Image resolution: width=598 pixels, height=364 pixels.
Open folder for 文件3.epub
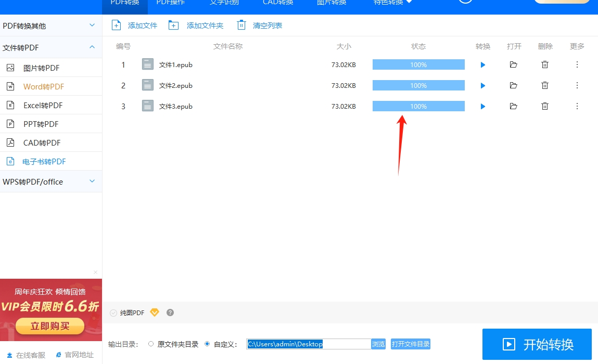coord(513,107)
